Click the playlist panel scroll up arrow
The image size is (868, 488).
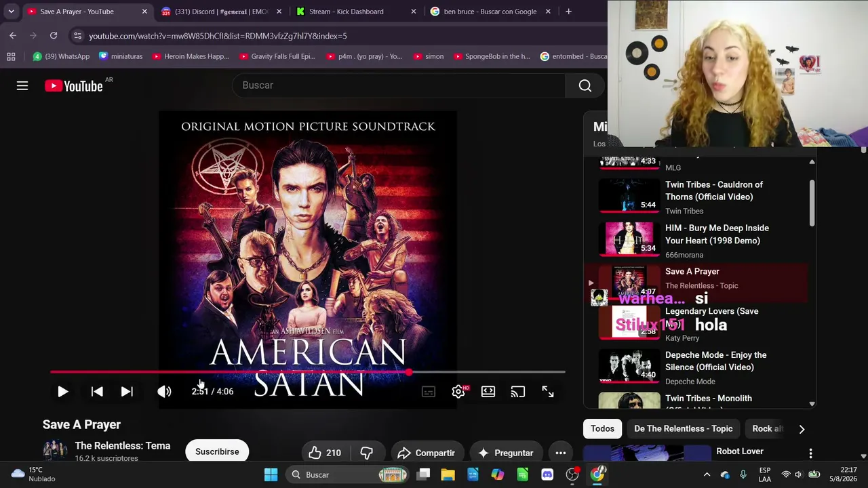click(x=812, y=162)
